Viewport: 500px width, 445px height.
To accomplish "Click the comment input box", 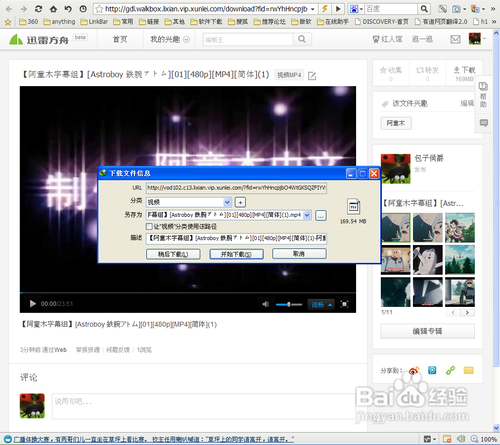I will pyautogui.click(x=204, y=406).
